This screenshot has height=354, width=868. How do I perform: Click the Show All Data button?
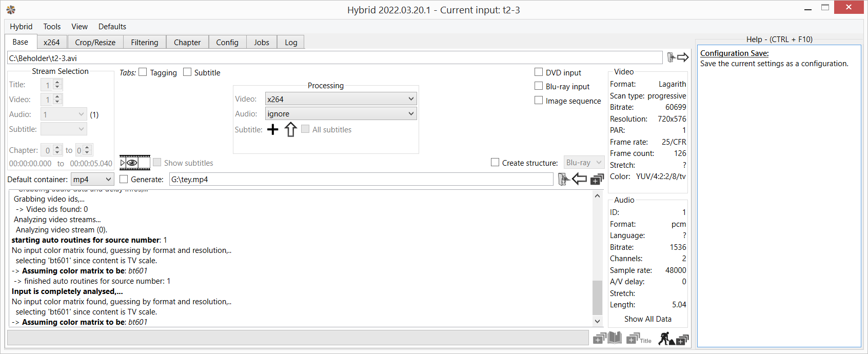coord(648,319)
